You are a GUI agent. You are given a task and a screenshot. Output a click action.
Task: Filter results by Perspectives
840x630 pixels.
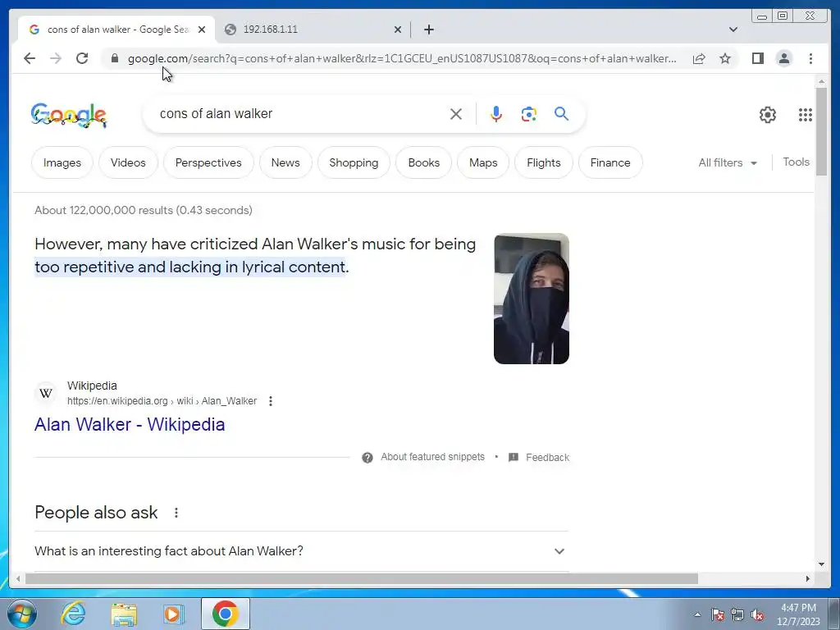click(x=208, y=162)
